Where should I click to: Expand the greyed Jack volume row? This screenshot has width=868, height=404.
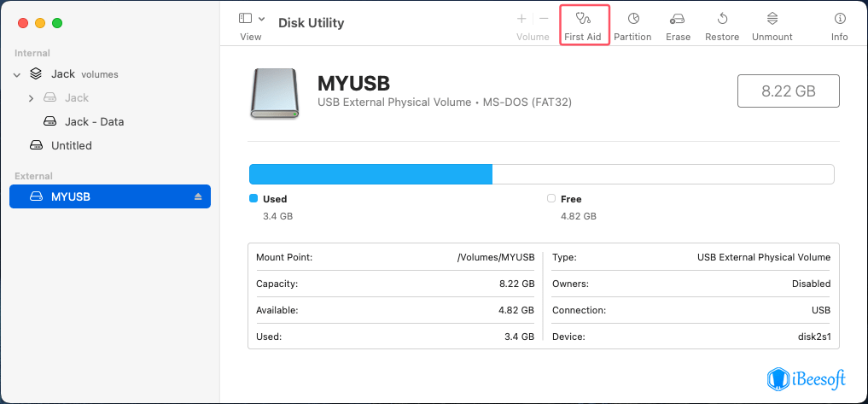pos(32,98)
